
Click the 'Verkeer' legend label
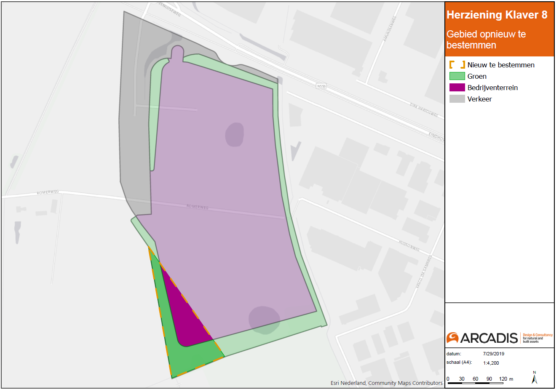click(479, 99)
